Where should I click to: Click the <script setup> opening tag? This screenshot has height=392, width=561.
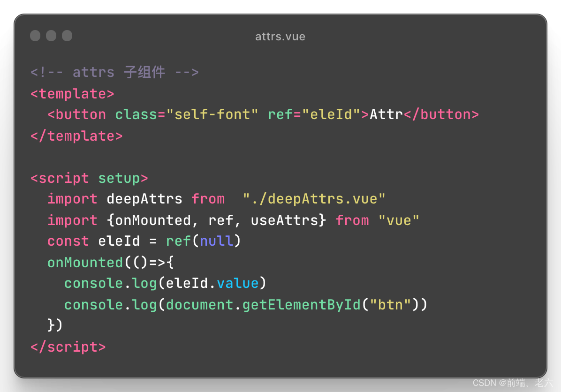coord(89,178)
